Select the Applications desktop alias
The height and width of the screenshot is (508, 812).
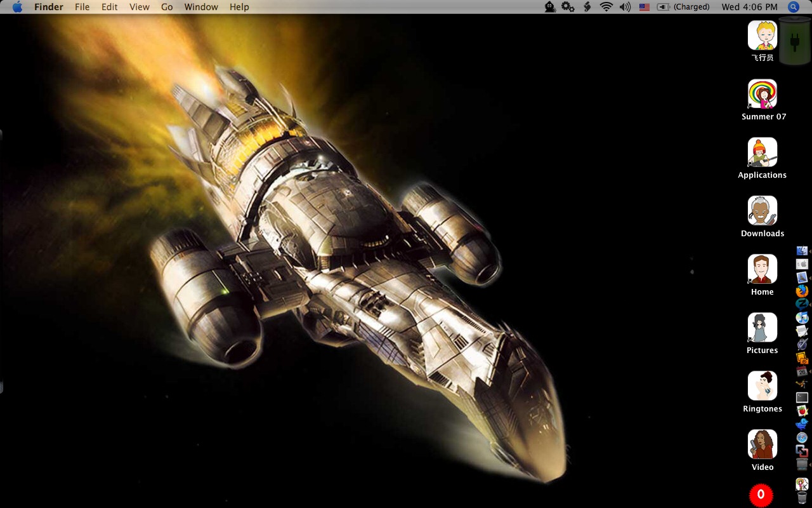pyautogui.click(x=763, y=158)
